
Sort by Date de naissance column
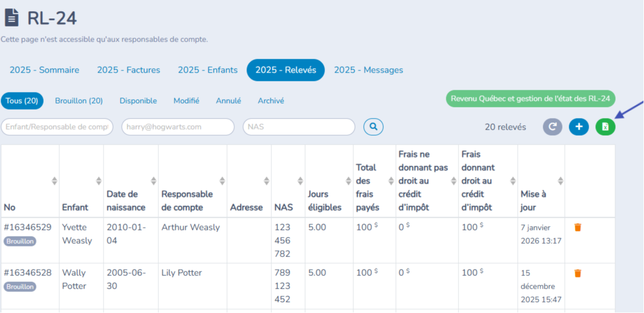click(153, 181)
